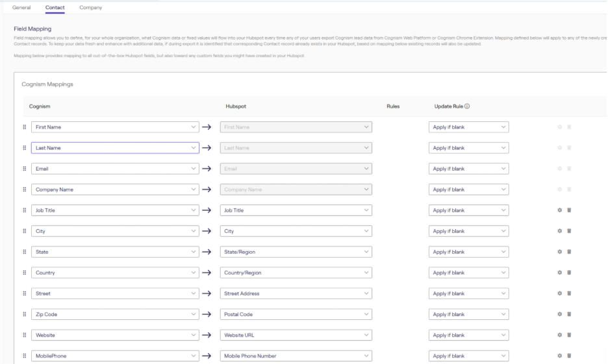Switch to the Company tab
The image size is (608, 364).
[90, 8]
